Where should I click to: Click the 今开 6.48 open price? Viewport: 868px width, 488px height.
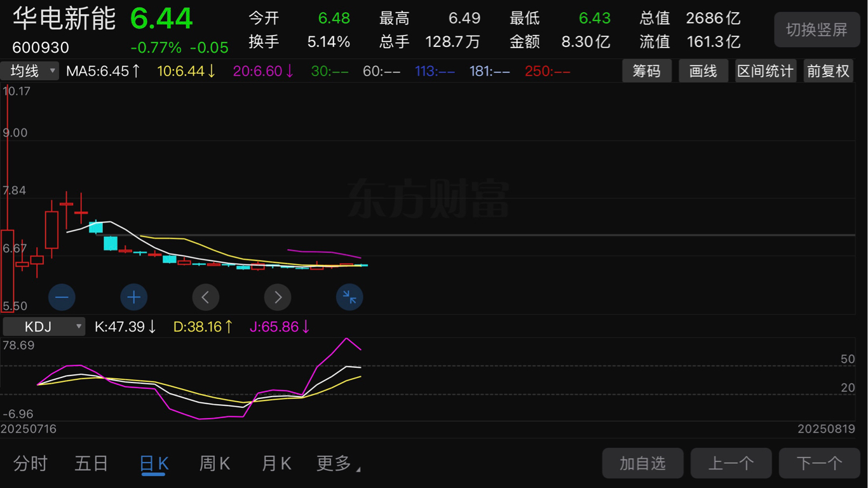click(x=299, y=18)
